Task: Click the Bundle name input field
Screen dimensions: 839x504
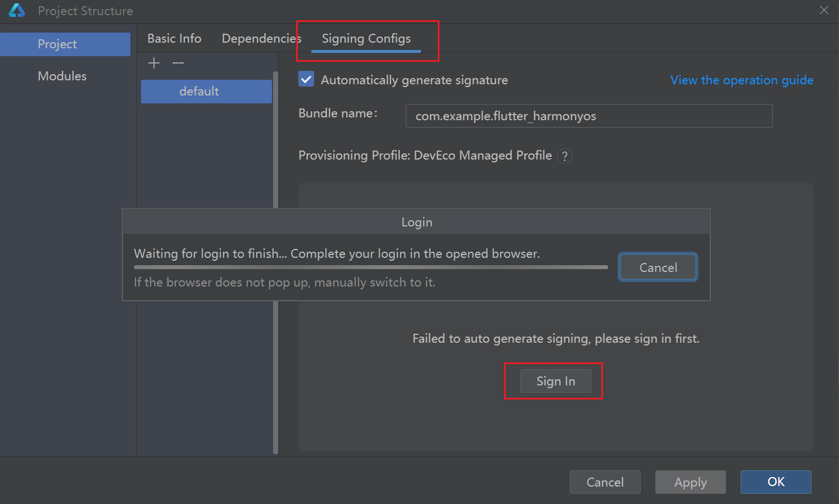Action: click(x=588, y=116)
